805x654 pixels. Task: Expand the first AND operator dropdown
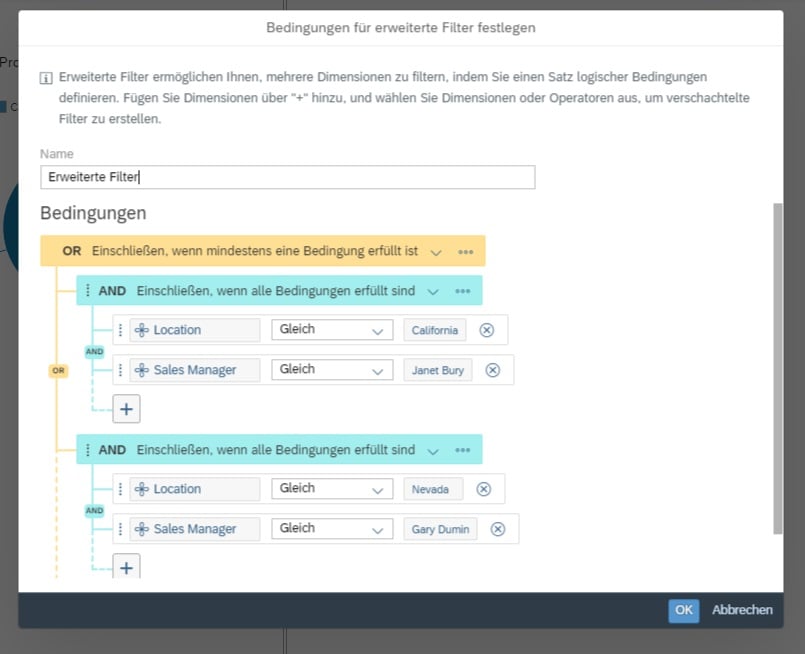point(433,291)
